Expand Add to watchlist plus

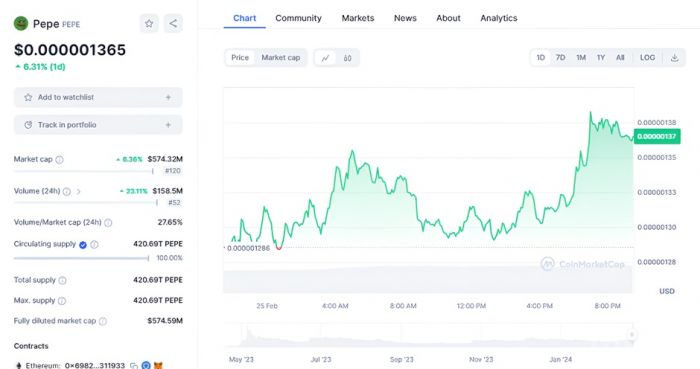168,97
